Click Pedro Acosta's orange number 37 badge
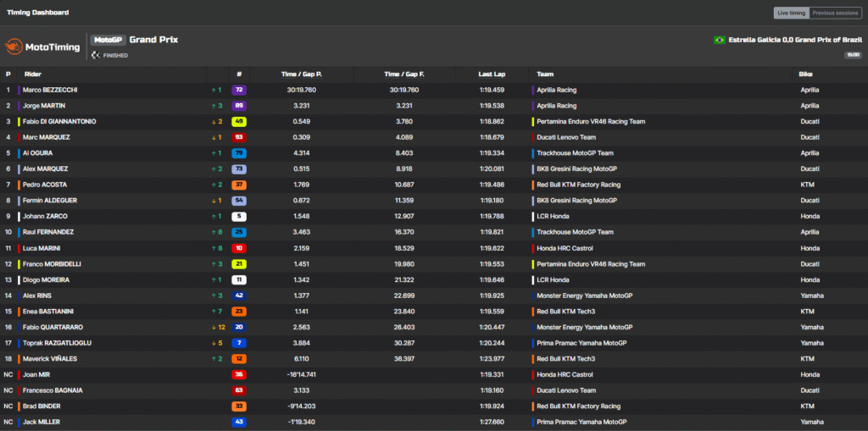The width and height of the screenshot is (868, 431). [239, 185]
